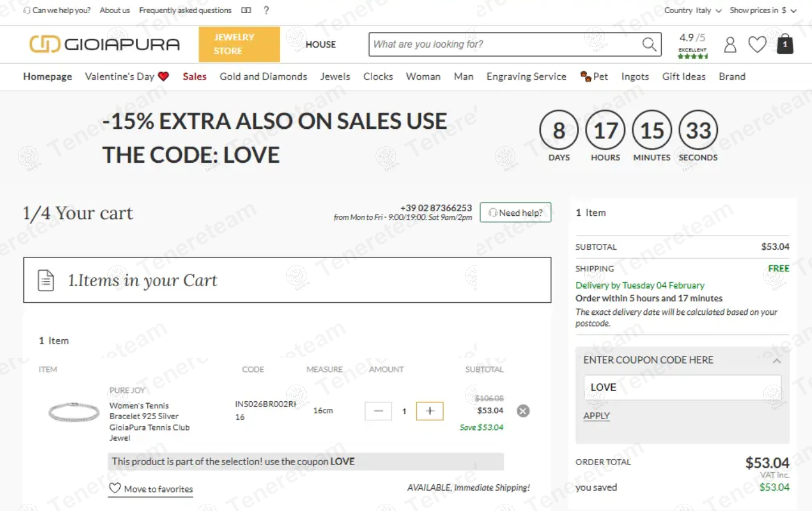This screenshot has width=812, height=511.
Task: Open the wishlist heart icon
Action: click(757, 45)
